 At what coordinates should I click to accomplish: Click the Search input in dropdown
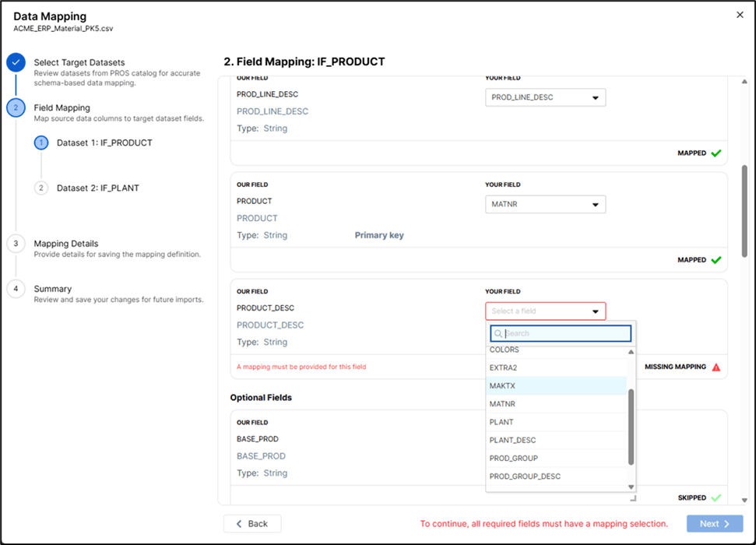pos(565,334)
